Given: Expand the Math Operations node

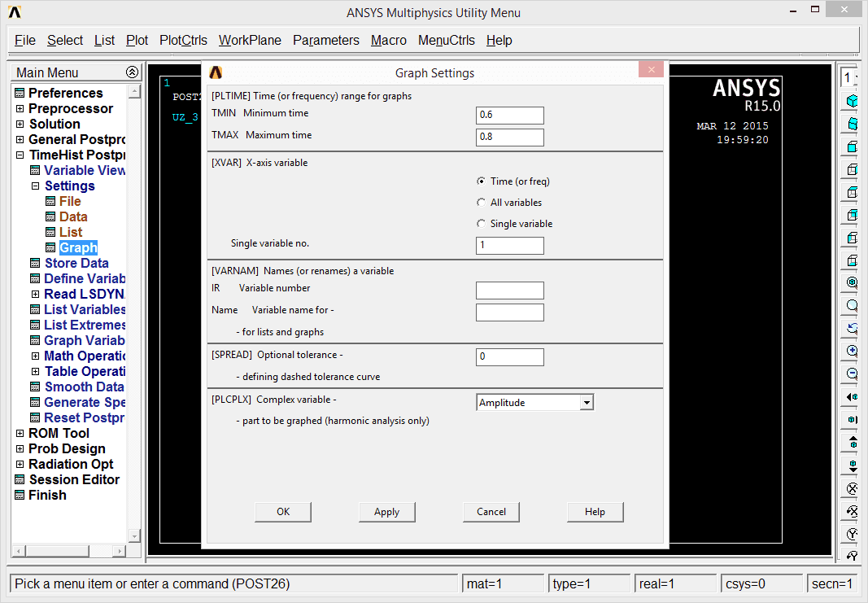Looking at the screenshot, I should tap(35, 356).
